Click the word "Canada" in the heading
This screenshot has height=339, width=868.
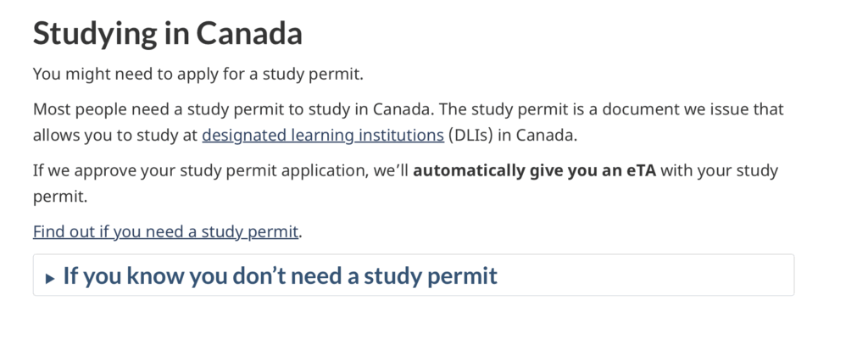click(248, 35)
